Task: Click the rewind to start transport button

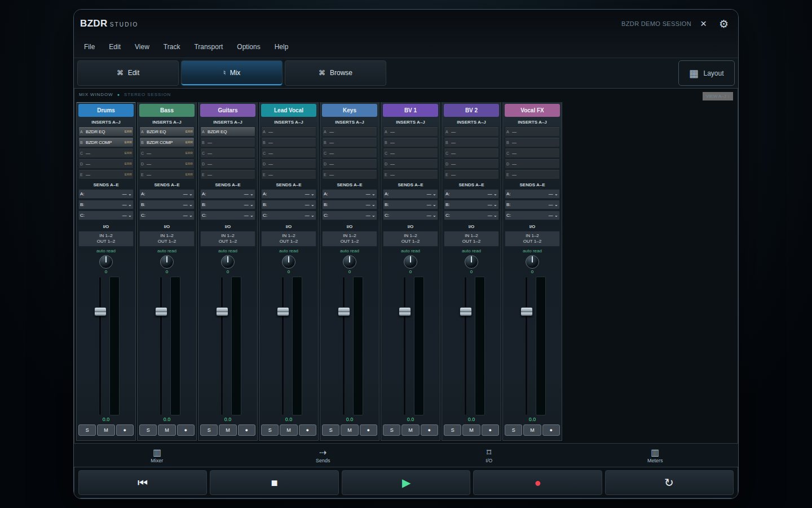Action: coord(143,483)
